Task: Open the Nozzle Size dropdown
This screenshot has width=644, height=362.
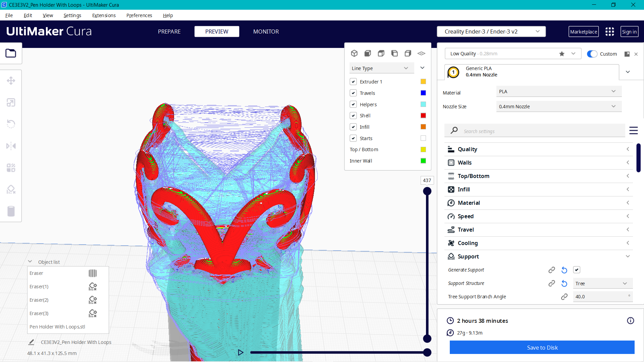Action: (x=559, y=107)
